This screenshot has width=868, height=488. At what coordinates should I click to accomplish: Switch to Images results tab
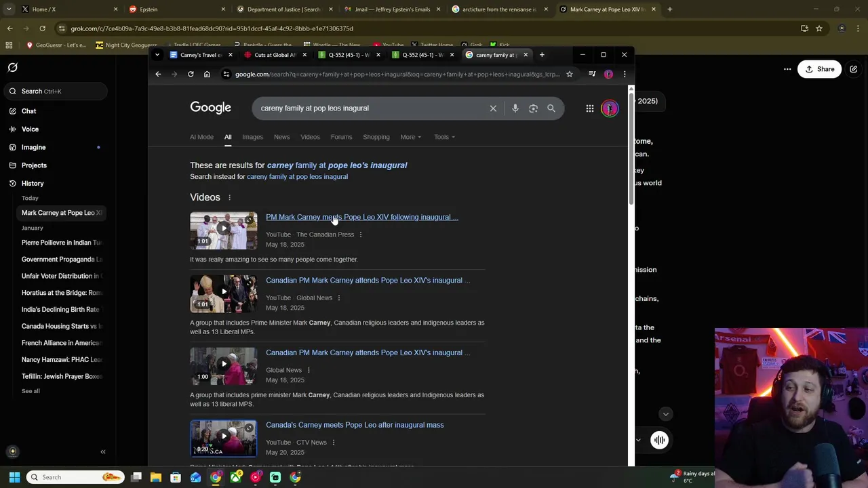(x=252, y=137)
